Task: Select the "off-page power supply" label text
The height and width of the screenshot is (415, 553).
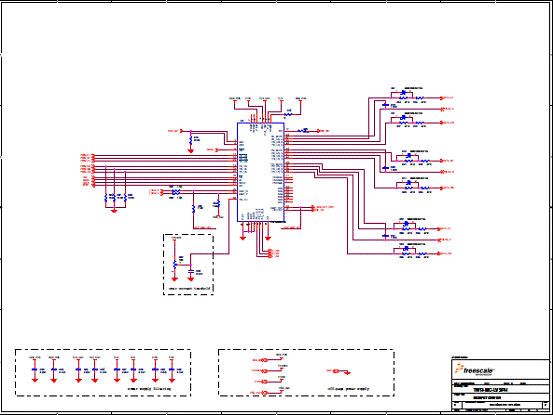Action: pyautogui.click(x=348, y=389)
